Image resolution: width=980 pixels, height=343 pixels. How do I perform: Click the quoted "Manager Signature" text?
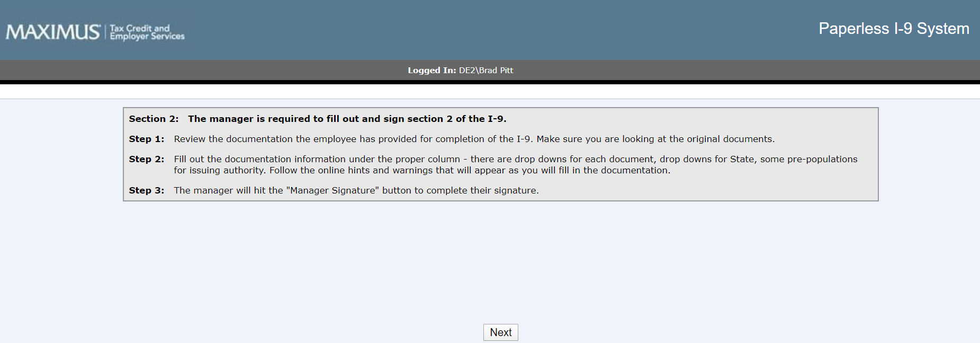[332, 190]
